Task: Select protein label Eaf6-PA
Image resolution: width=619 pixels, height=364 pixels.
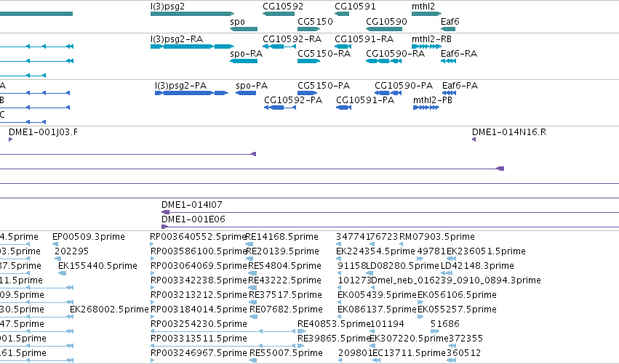Action: pyautogui.click(x=460, y=86)
